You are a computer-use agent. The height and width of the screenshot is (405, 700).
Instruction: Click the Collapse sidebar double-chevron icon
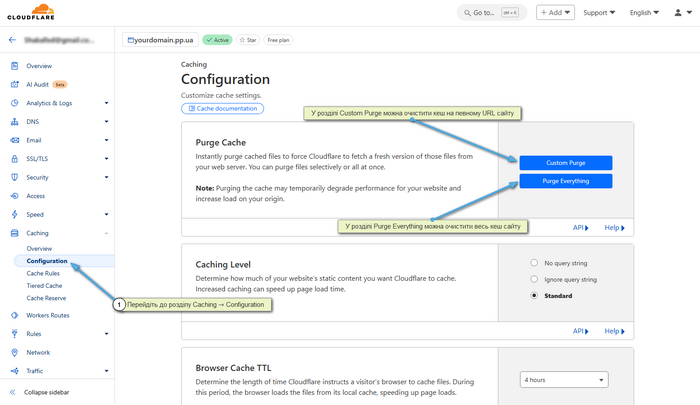click(12, 392)
